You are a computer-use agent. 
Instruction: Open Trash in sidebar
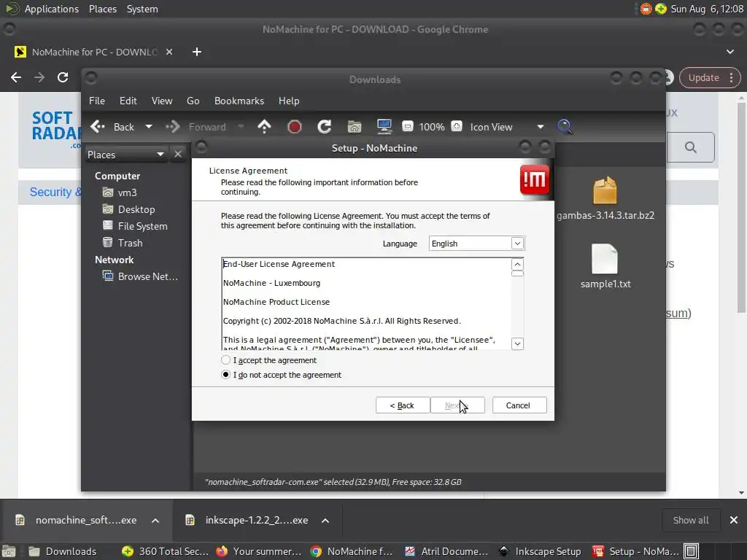click(123, 243)
